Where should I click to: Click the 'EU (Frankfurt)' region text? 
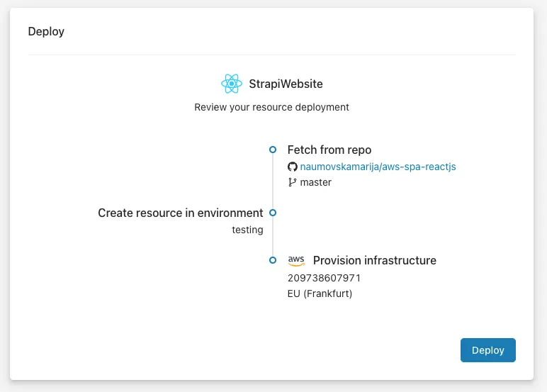(320, 293)
